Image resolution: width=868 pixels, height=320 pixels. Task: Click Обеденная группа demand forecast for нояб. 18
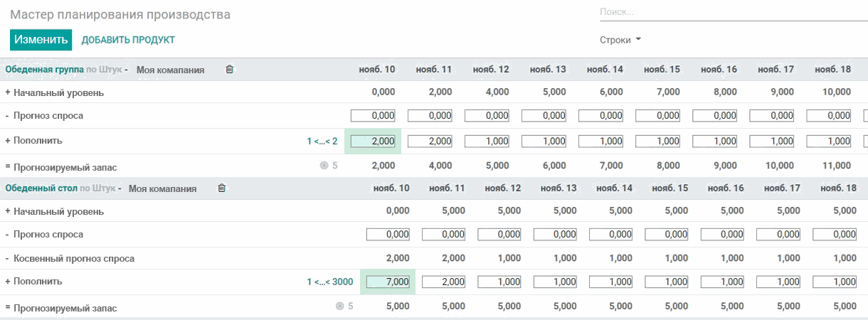[829, 116]
